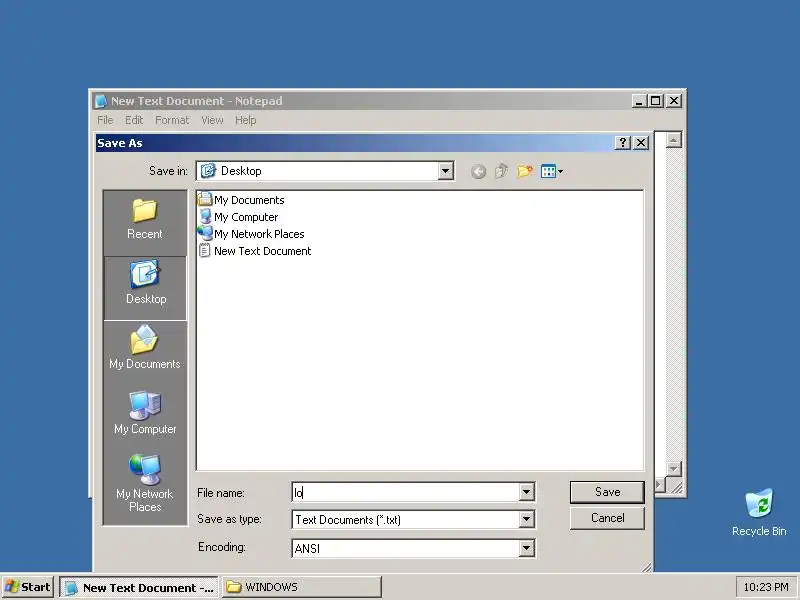Click the 'New Text Document' file name
The image size is (800, 600).
[262, 251]
